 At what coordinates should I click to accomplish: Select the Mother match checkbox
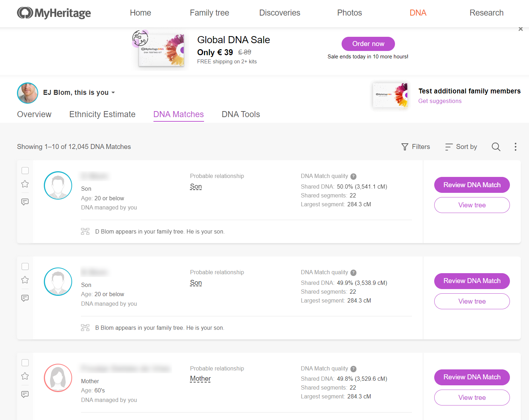click(x=25, y=363)
